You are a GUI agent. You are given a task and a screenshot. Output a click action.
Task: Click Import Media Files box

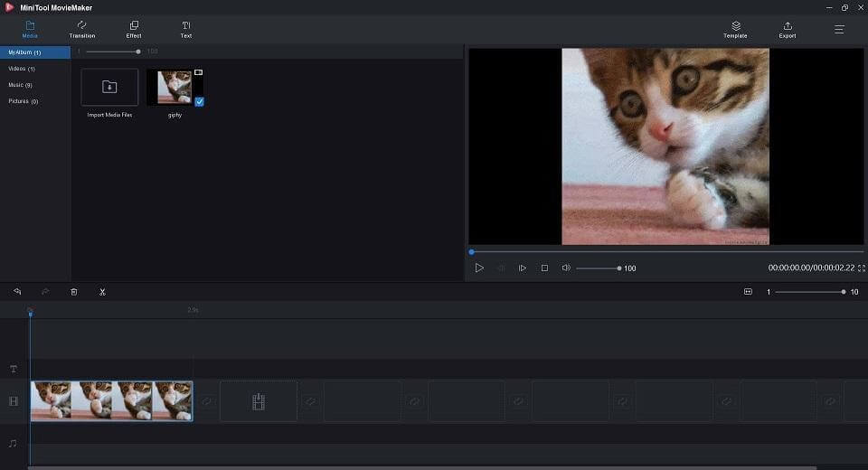coord(109,87)
